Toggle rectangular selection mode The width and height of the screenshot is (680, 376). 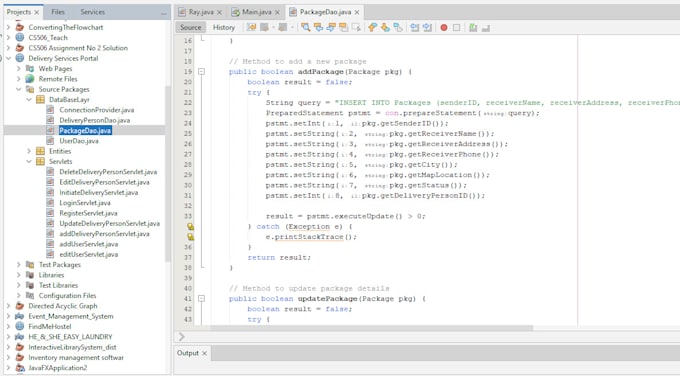pyautogui.click(x=356, y=27)
